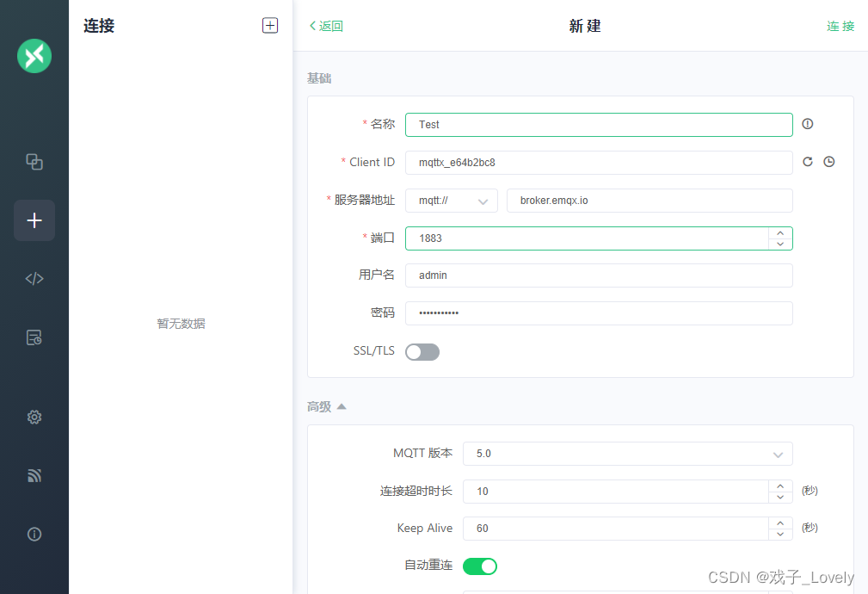The image size is (868, 594).
Task: Select the Scripts icon in sidebar
Action: [34, 278]
